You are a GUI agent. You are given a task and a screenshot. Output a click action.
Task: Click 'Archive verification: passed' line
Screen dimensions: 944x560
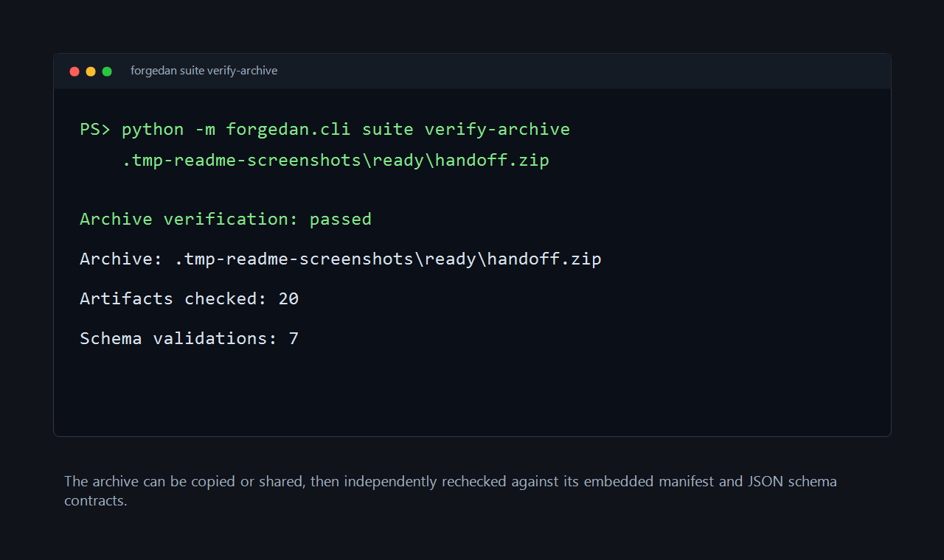226,220
